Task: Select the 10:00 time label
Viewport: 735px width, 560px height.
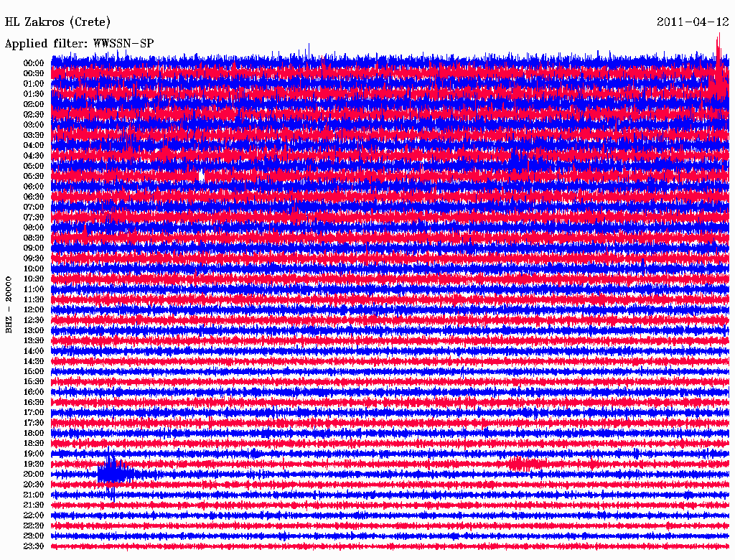Action: tap(34, 269)
